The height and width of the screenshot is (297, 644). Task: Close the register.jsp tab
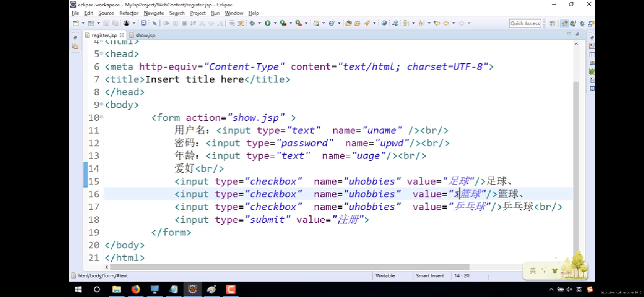click(x=122, y=35)
